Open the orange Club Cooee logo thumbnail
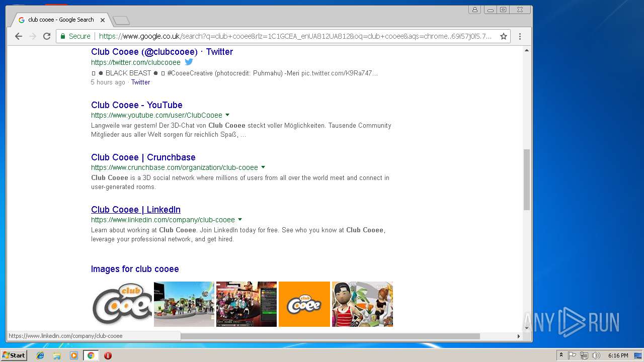This screenshot has height=362, width=644. [304, 304]
